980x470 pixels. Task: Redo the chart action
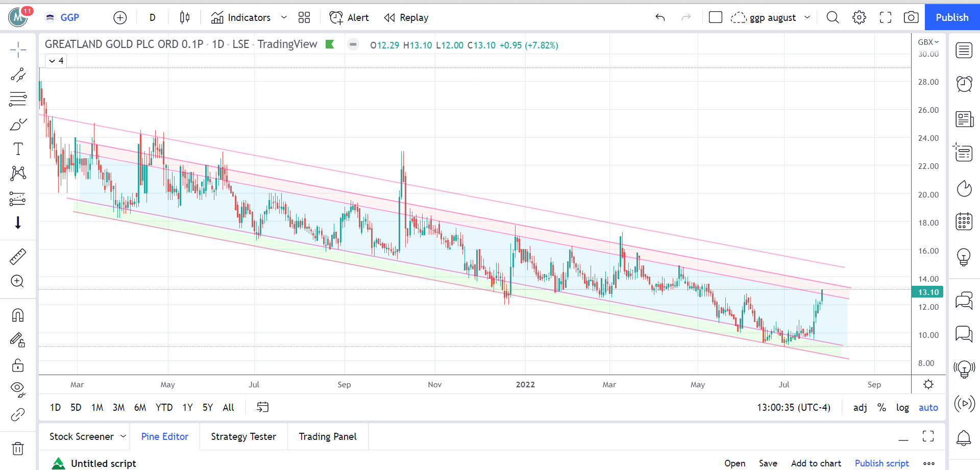pos(686,18)
